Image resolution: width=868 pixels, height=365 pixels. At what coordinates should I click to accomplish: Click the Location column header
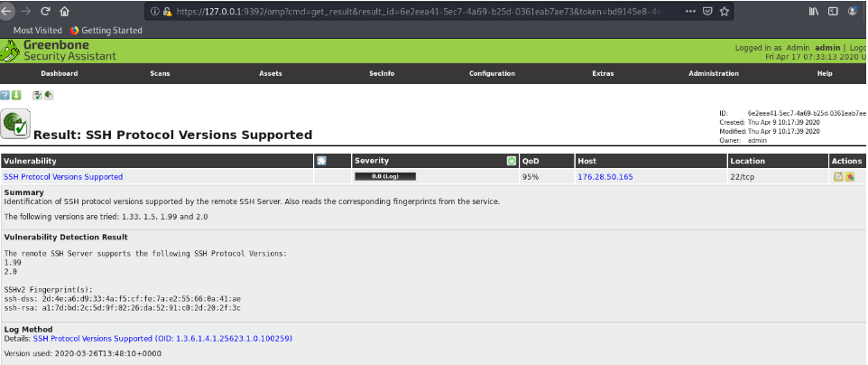tap(747, 161)
